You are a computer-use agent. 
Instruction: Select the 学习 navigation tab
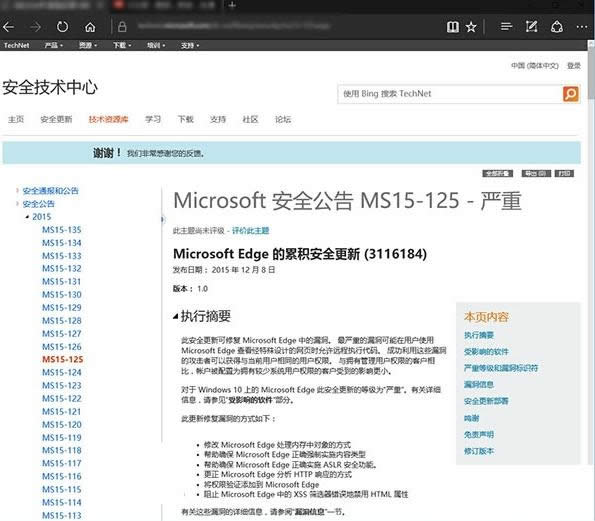click(153, 119)
